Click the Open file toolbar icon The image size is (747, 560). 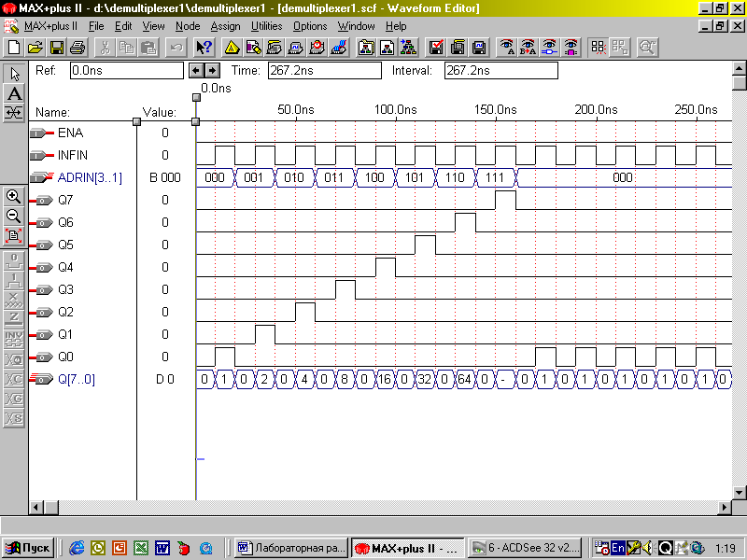coord(35,47)
